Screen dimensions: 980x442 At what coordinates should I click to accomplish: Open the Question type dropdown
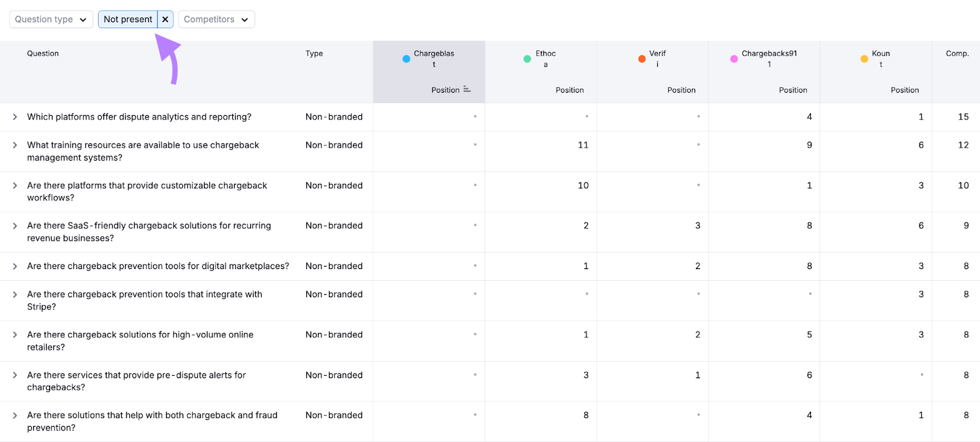(x=51, y=20)
